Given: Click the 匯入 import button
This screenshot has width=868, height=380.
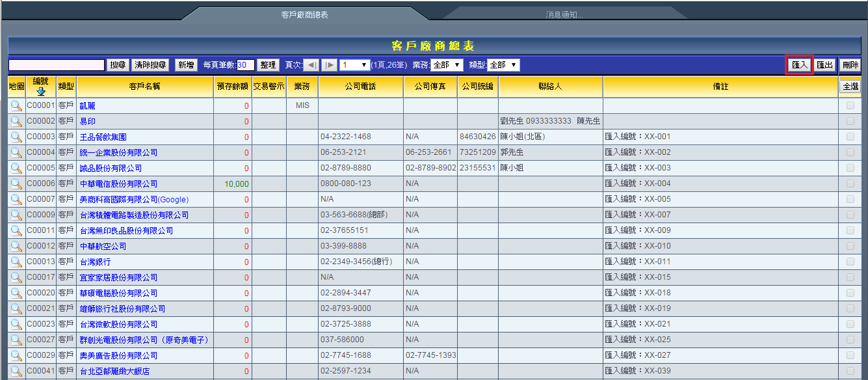Looking at the screenshot, I should tap(799, 65).
